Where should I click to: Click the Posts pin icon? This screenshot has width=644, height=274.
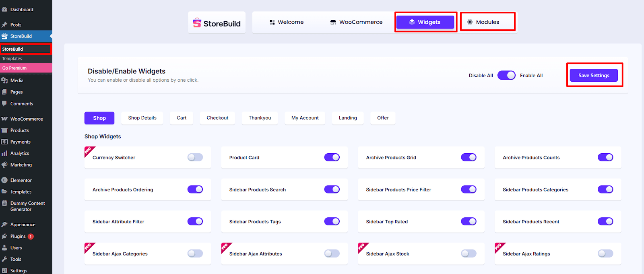pos(4,25)
